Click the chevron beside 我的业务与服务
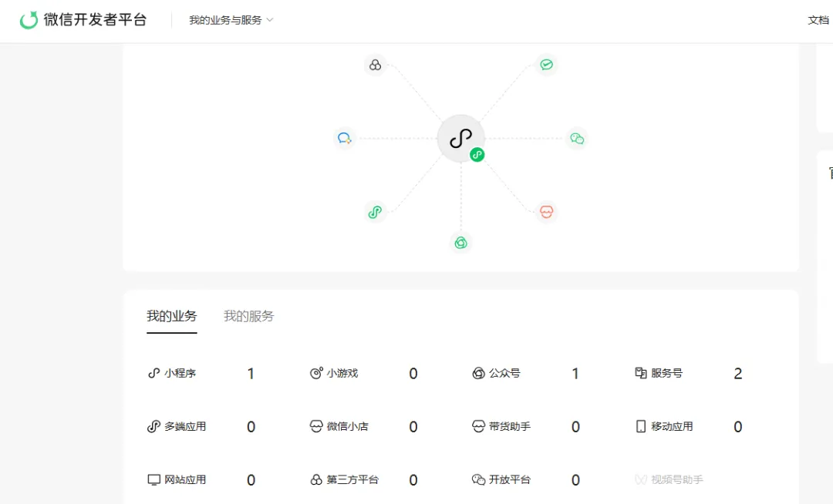 (x=270, y=20)
